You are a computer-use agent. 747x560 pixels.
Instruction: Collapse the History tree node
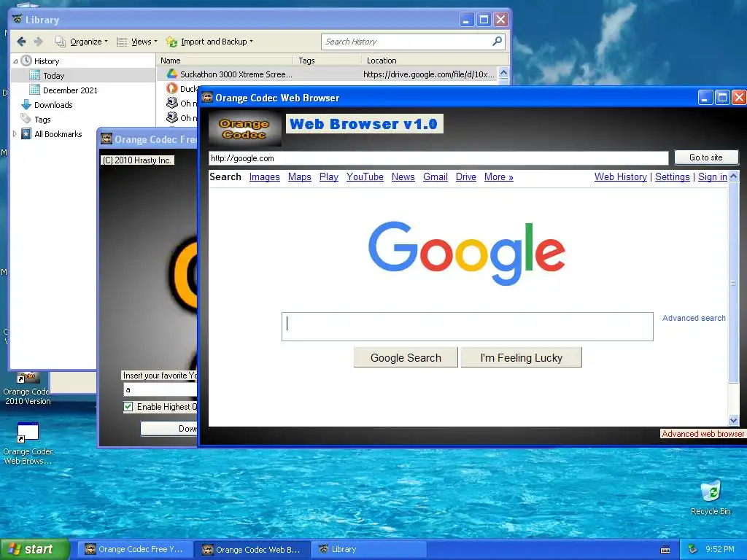tap(15, 61)
